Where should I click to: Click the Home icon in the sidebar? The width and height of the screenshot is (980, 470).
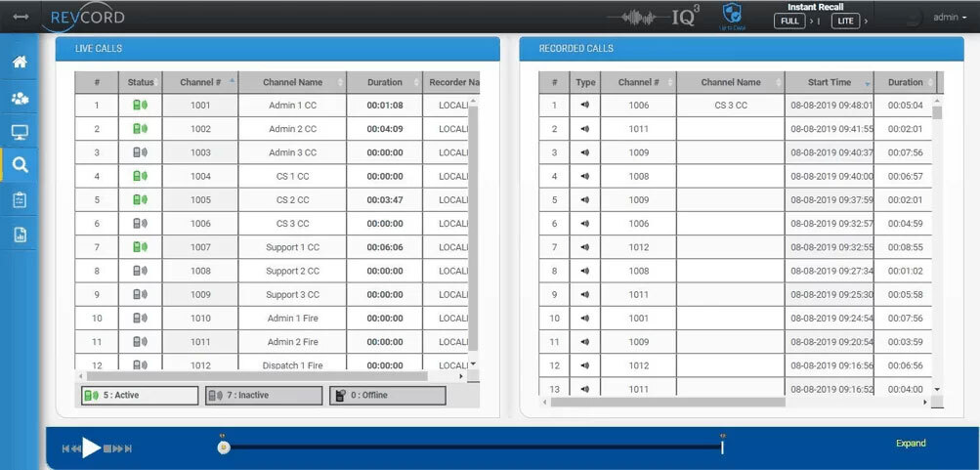20,63
